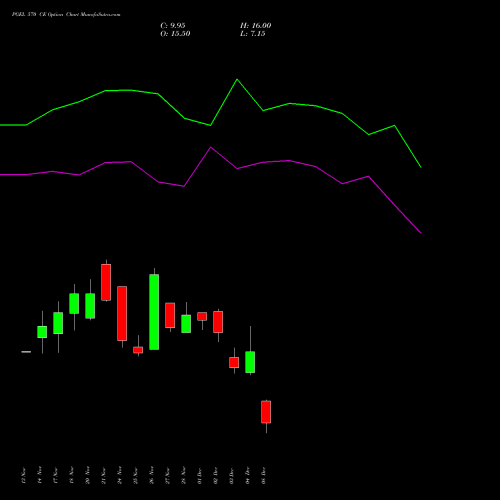Click the chart title text at top left
Viewport: 500px width, 500px height.
pyautogui.click(x=66, y=15)
